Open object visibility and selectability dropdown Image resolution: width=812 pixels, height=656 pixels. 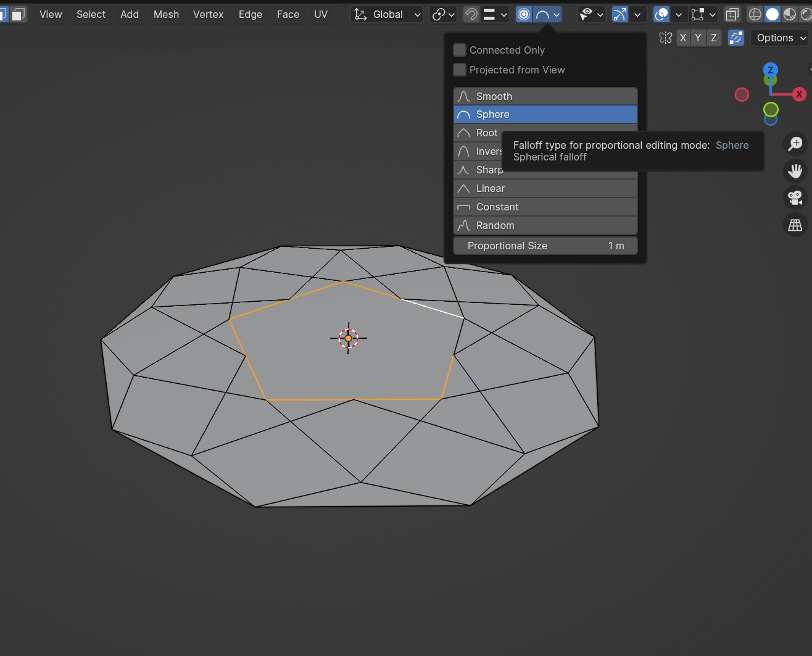click(591, 14)
